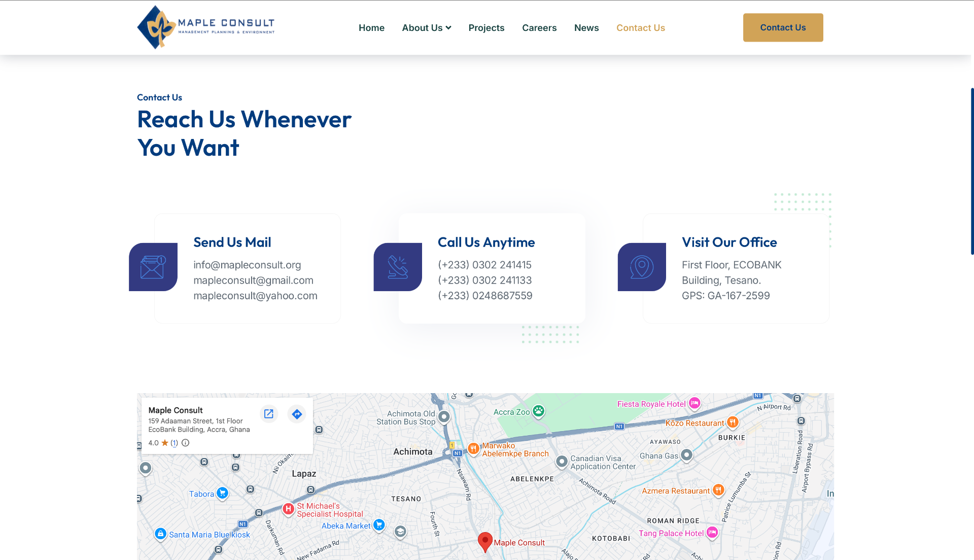
Task: Select Contact Us in the navigation menu
Action: [x=641, y=28]
